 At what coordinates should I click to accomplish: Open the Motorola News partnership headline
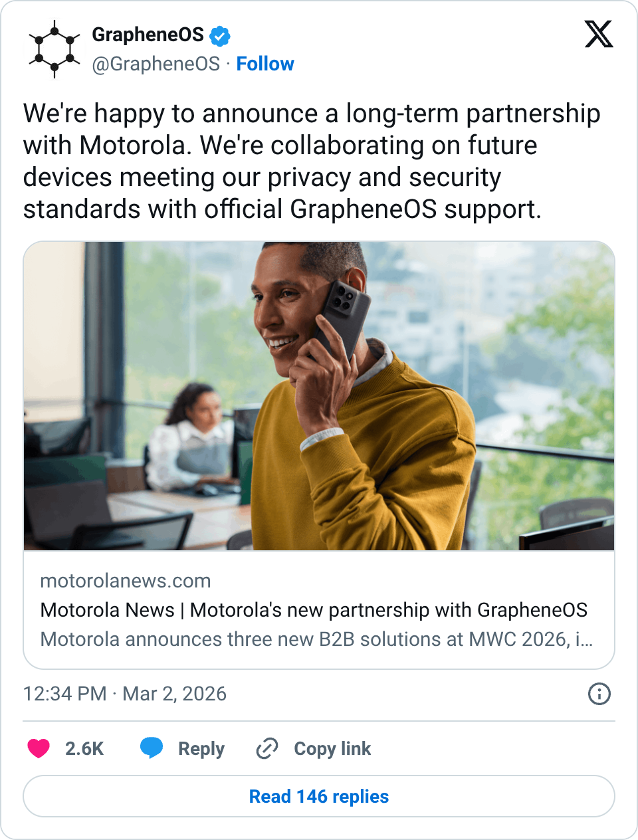click(314, 610)
